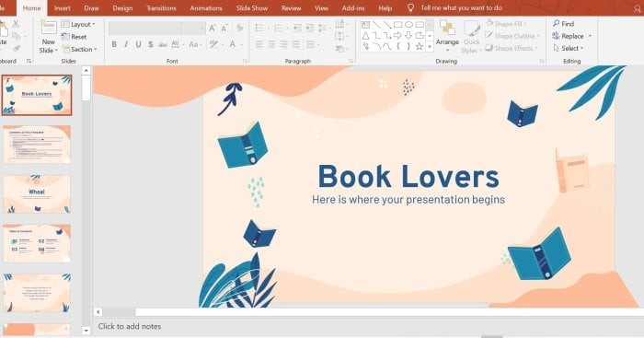The image size is (644, 338).
Task: Pick the Rectangle shape in gallery
Action: (x=397, y=25)
